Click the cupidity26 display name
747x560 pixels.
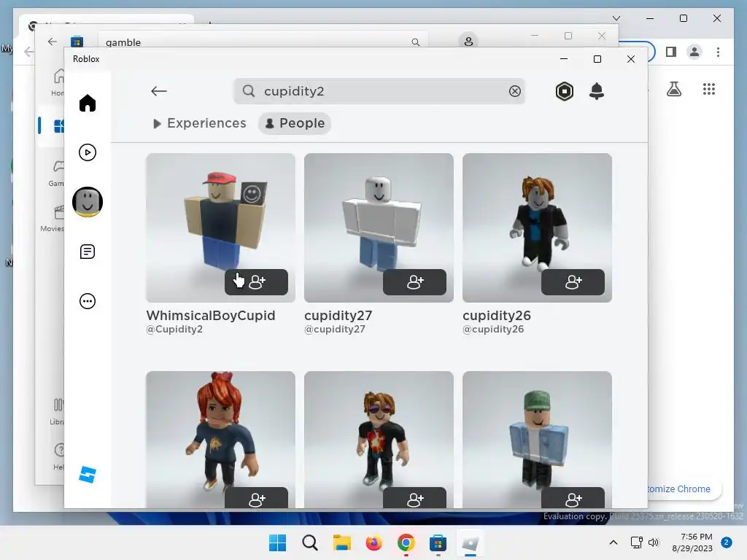pyautogui.click(x=496, y=315)
